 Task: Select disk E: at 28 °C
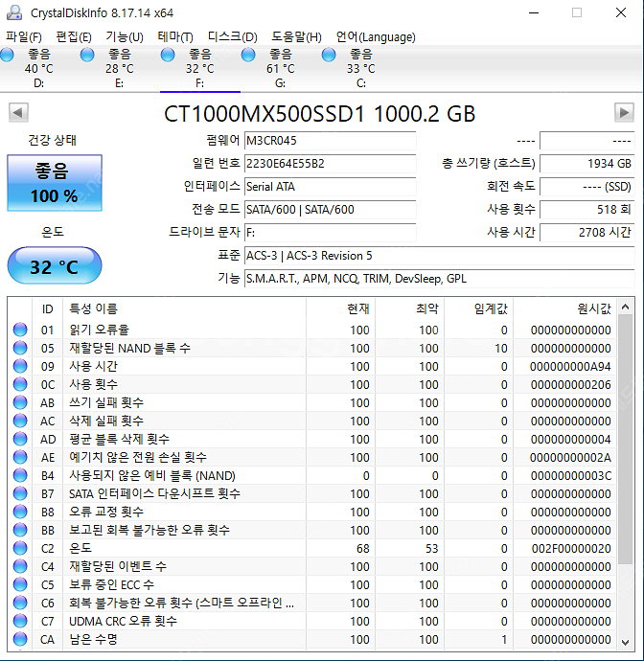pyautogui.click(x=120, y=68)
